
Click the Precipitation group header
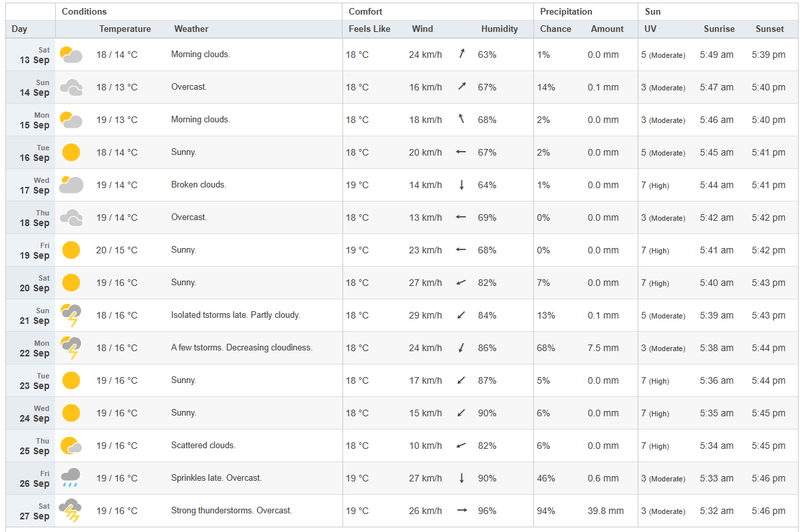coord(566,12)
